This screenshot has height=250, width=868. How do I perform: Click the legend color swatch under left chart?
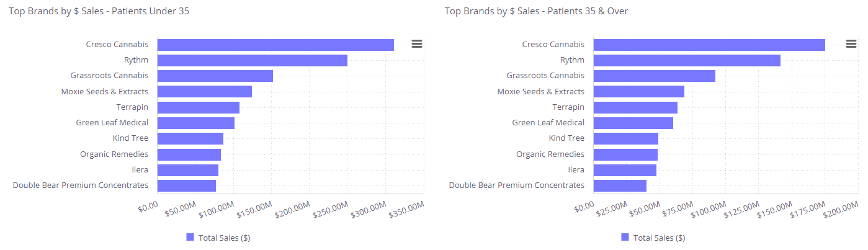tap(190, 237)
